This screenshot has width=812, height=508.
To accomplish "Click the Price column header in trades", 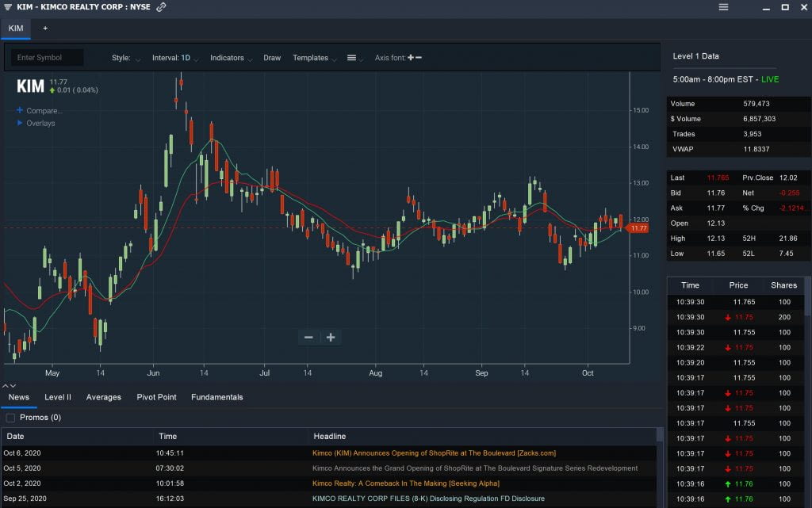I will point(738,285).
